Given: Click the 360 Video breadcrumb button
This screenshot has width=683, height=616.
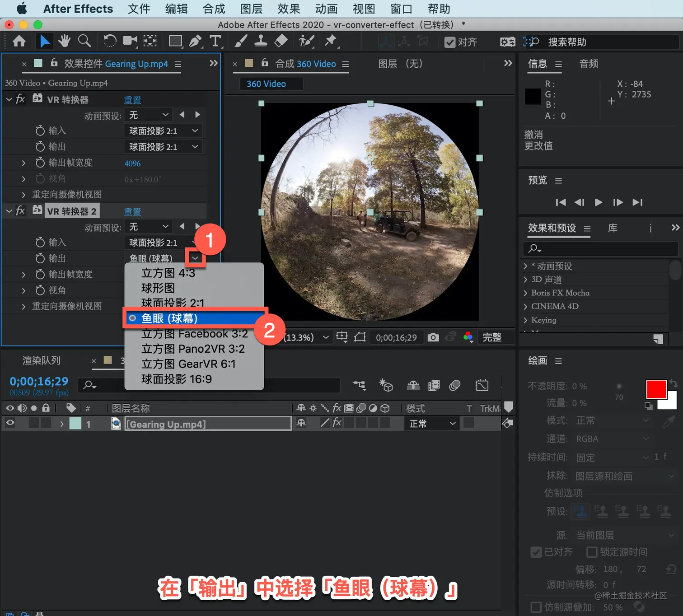Looking at the screenshot, I should click(x=271, y=84).
